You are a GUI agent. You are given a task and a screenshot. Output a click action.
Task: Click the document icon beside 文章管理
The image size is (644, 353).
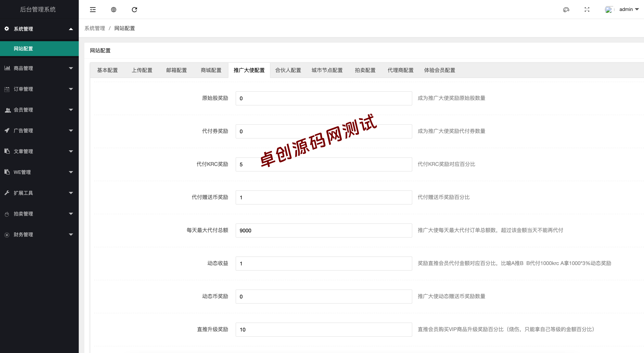[7, 151]
